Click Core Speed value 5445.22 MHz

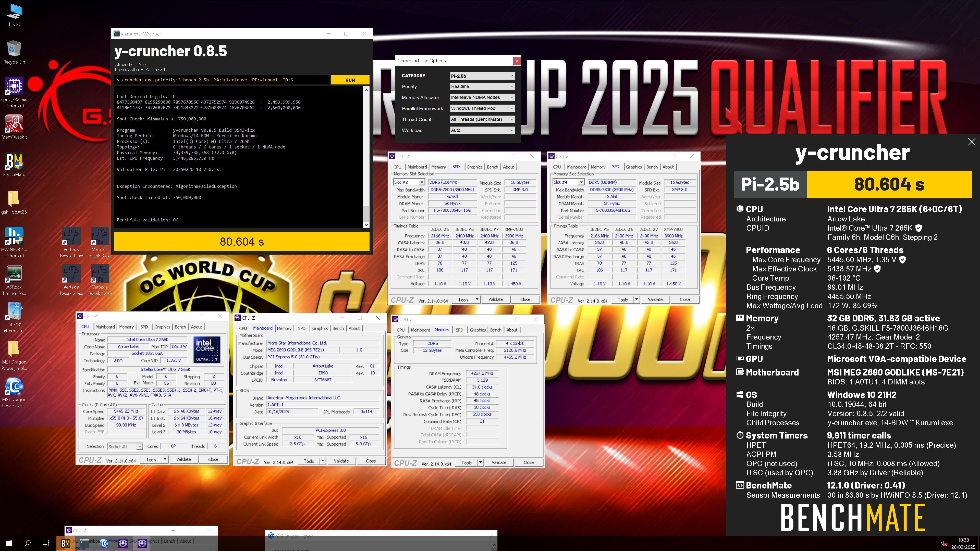click(x=126, y=411)
